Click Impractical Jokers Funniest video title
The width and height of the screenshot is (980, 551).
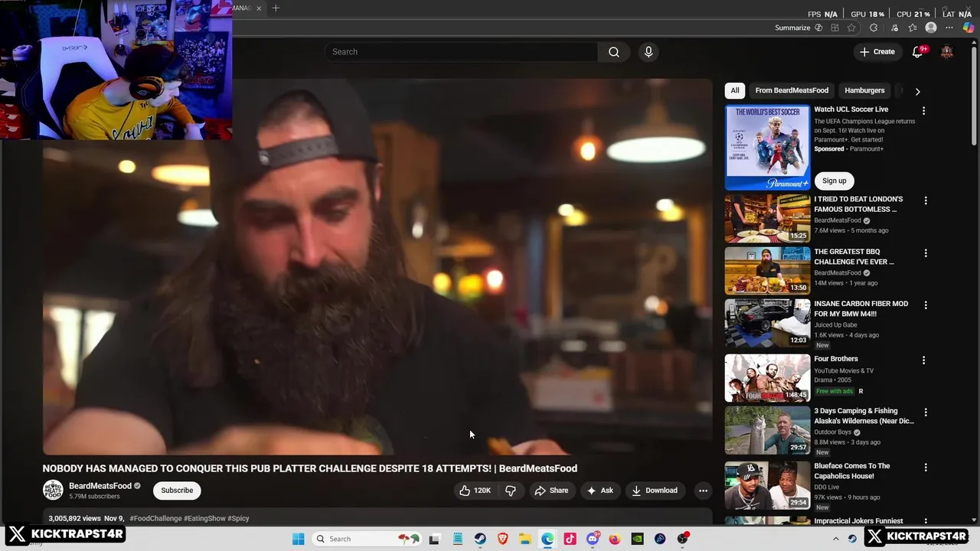click(858, 520)
